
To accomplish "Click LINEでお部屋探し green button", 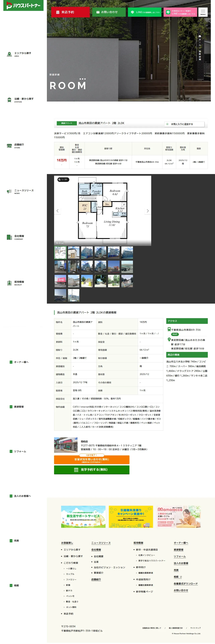I will coord(145,12).
